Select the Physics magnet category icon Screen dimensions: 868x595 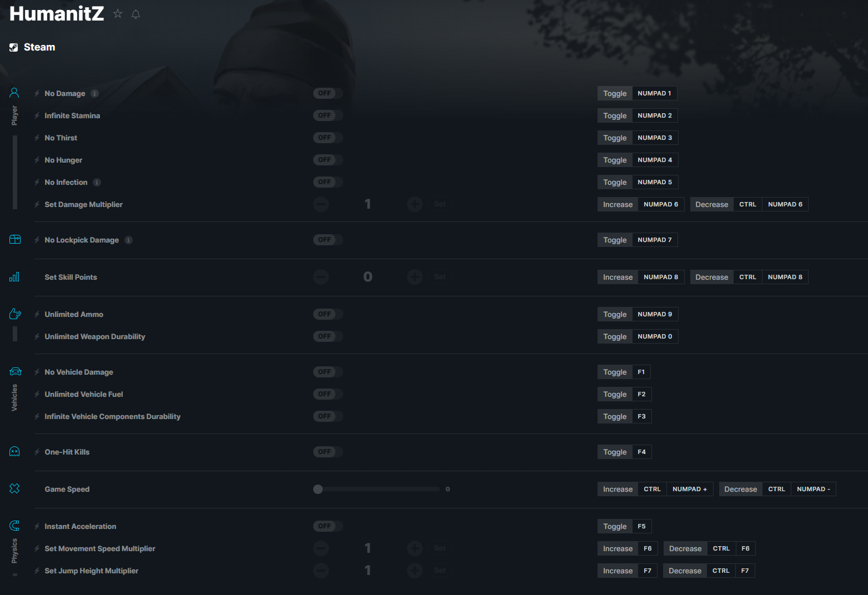coord(14,526)
